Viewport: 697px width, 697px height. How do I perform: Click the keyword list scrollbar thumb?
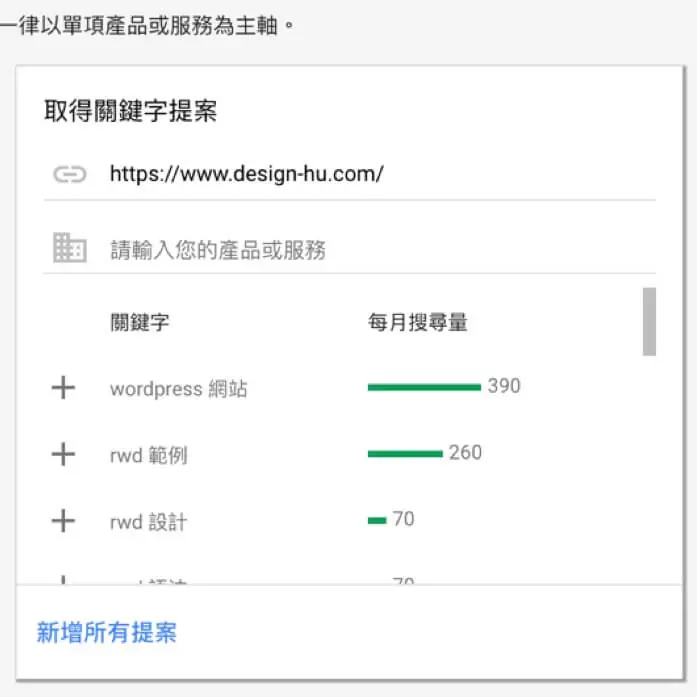click(649, 321)
